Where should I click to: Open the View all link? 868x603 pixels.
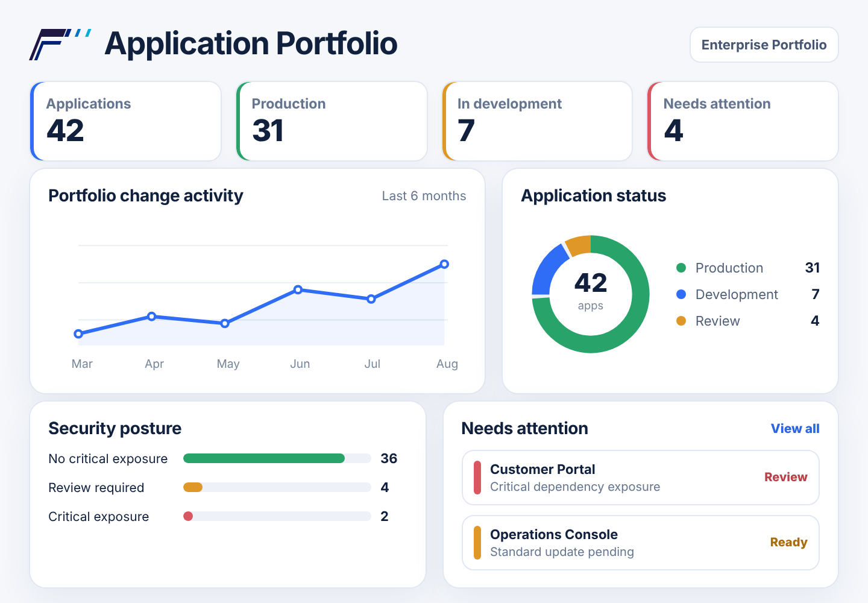(x=795, y=429)
